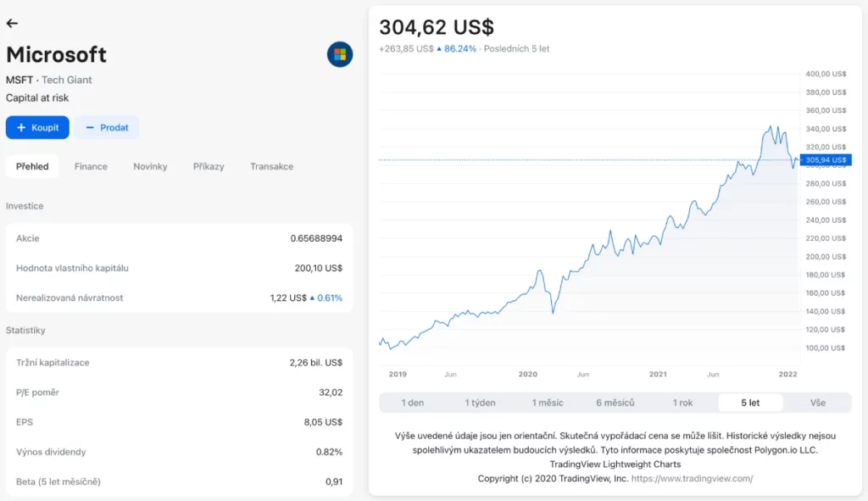
Task: Switch chart to 6 měsíců
Action: pyautogui.click(x=615, y=403)
